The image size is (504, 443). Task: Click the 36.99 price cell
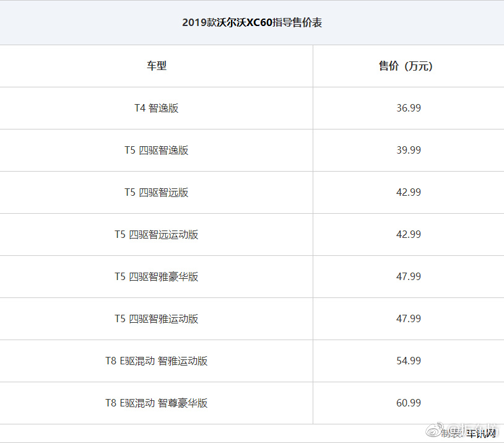coord(409,108)
